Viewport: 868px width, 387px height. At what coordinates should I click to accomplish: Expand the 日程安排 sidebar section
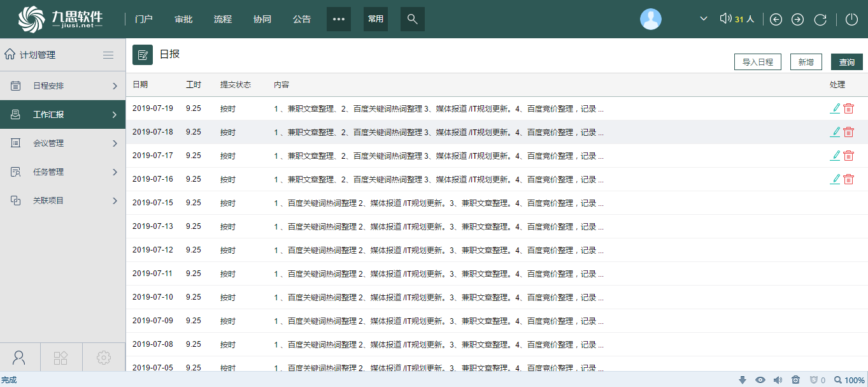tap(62, 85)
